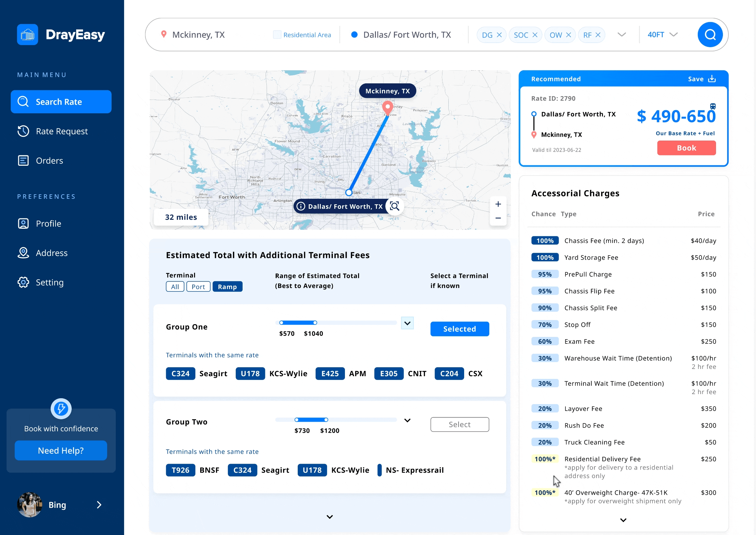
Task: Expand more Accessorial Charges
Action: click(623, 520)
